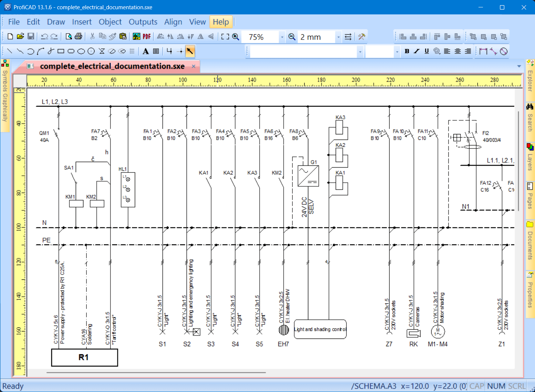Undo the last action
Screen dimensions: 535x392
[44, 37]
